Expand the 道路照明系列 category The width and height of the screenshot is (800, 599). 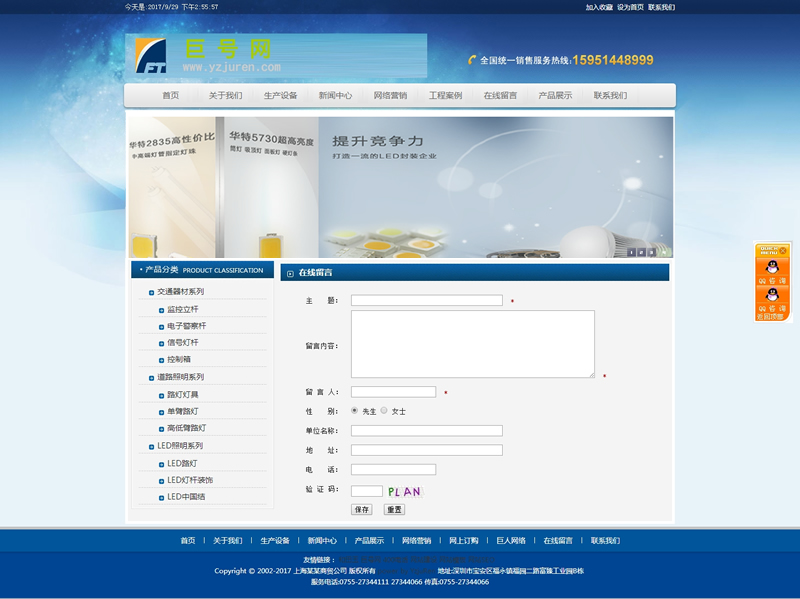coord(180,377)
